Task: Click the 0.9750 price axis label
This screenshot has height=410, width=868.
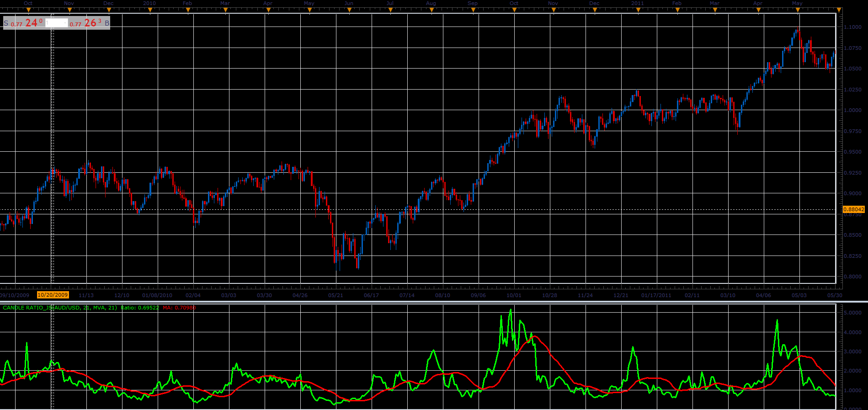Action: (x=853, y=131)
